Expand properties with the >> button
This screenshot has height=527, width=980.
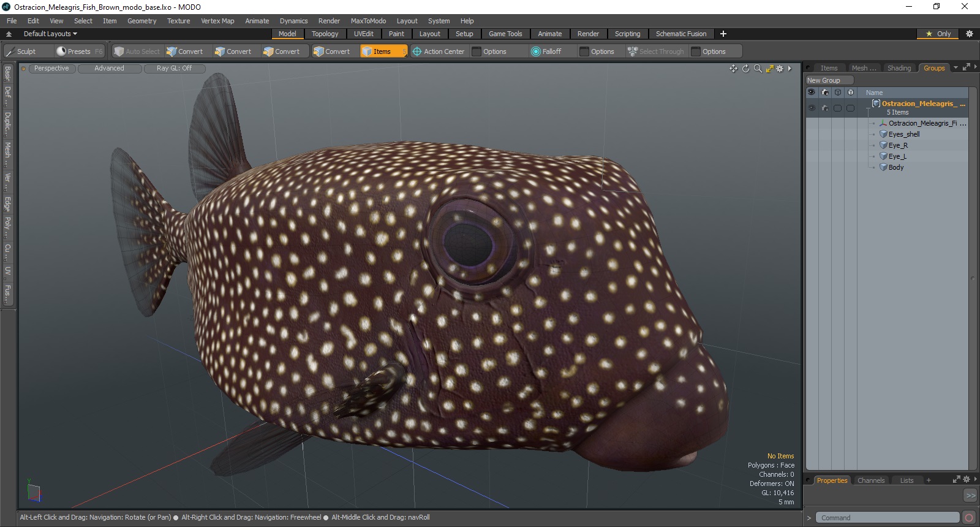(970, 495)
